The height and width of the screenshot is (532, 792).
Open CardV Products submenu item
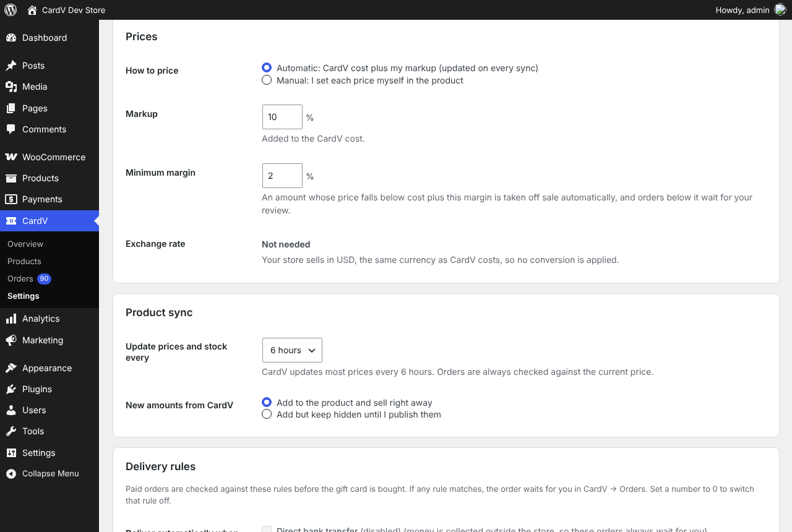click(x=24, y=262)
